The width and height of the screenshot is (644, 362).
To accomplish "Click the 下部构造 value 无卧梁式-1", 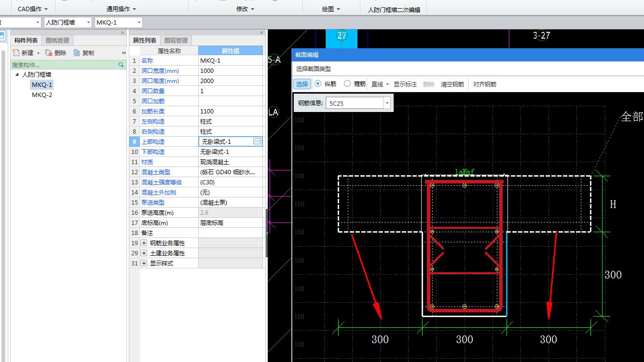I will [x=231, y=152].
